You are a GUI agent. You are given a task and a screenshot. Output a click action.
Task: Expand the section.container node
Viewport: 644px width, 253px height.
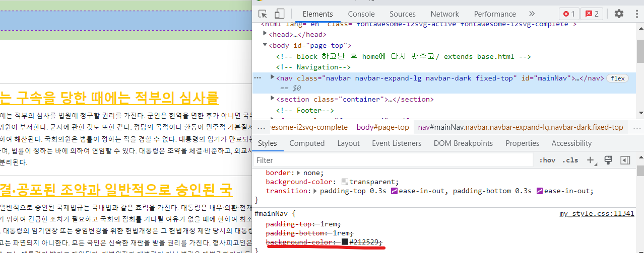click(x=273, y=99)
